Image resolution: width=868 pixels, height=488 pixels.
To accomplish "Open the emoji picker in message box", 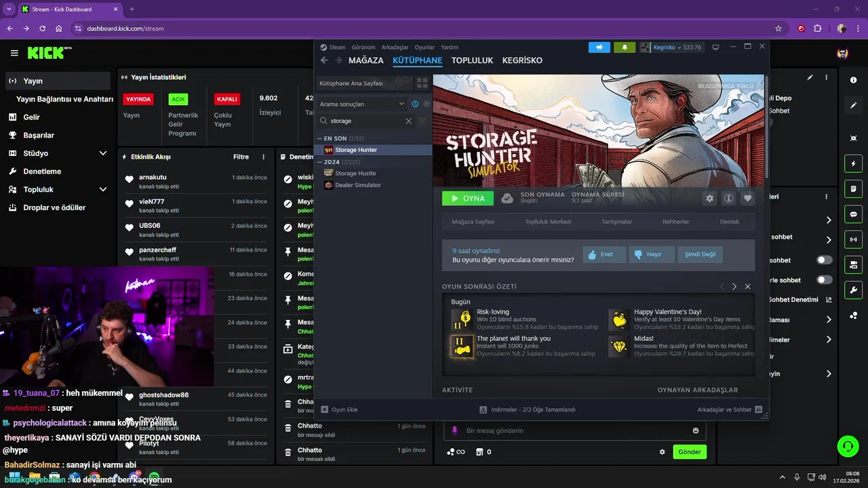I will point(696,430).
